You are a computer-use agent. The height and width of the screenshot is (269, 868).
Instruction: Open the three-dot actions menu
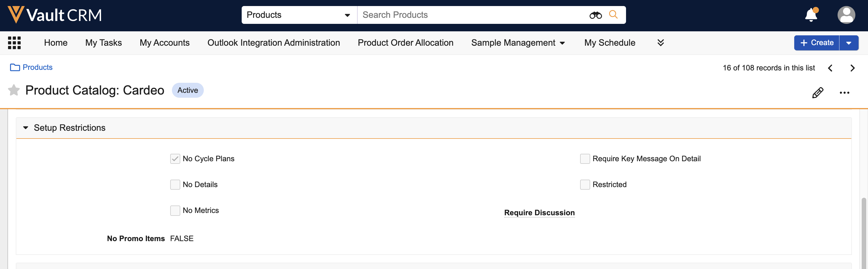pos(844,93)
